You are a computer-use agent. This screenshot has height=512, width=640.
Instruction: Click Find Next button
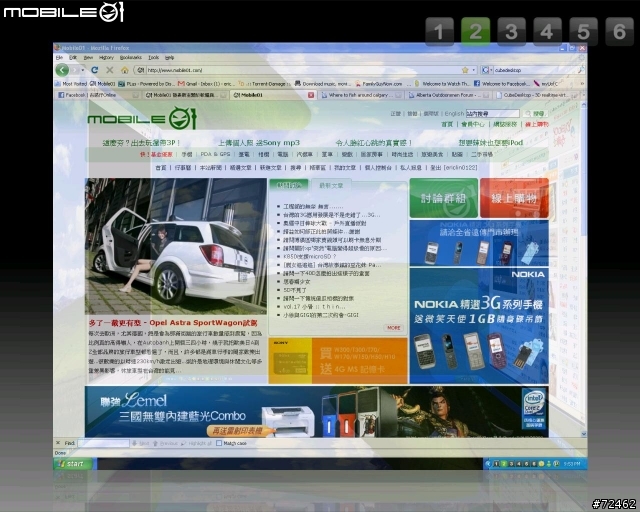141,443
